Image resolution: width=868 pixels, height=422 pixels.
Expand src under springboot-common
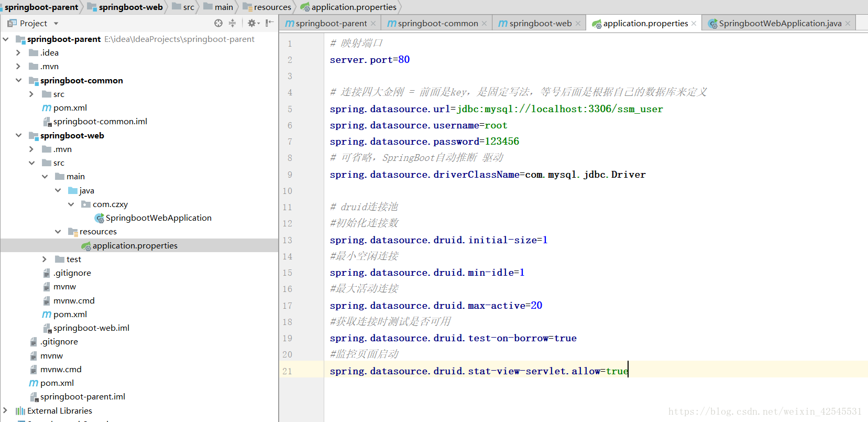coord(31,94)
